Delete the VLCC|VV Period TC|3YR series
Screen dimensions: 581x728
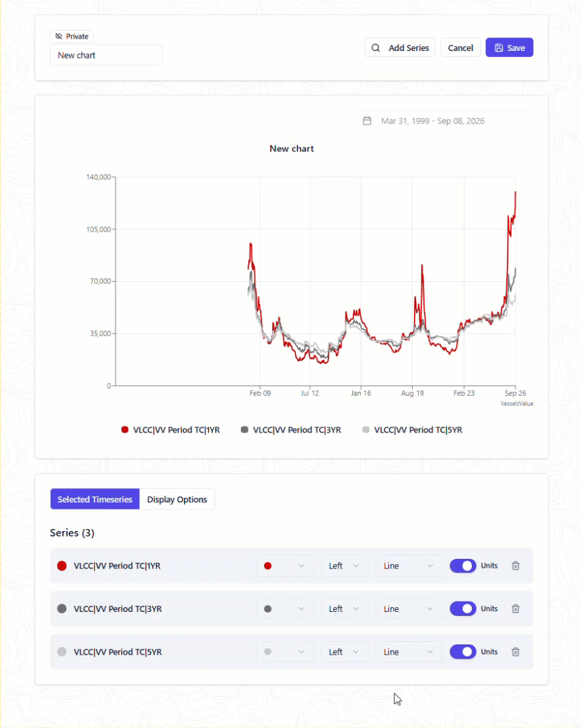516,608
